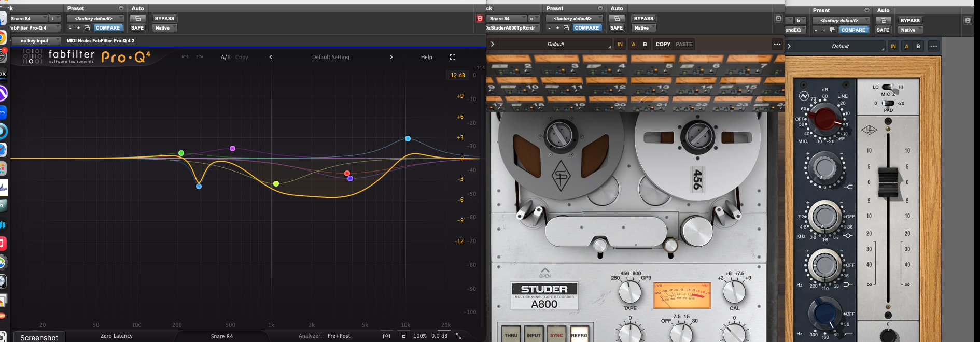Open Snare 84 track selector in Pro-Q window
The height and width of the screenshot is (342, 980).
(x=28, y=18)
